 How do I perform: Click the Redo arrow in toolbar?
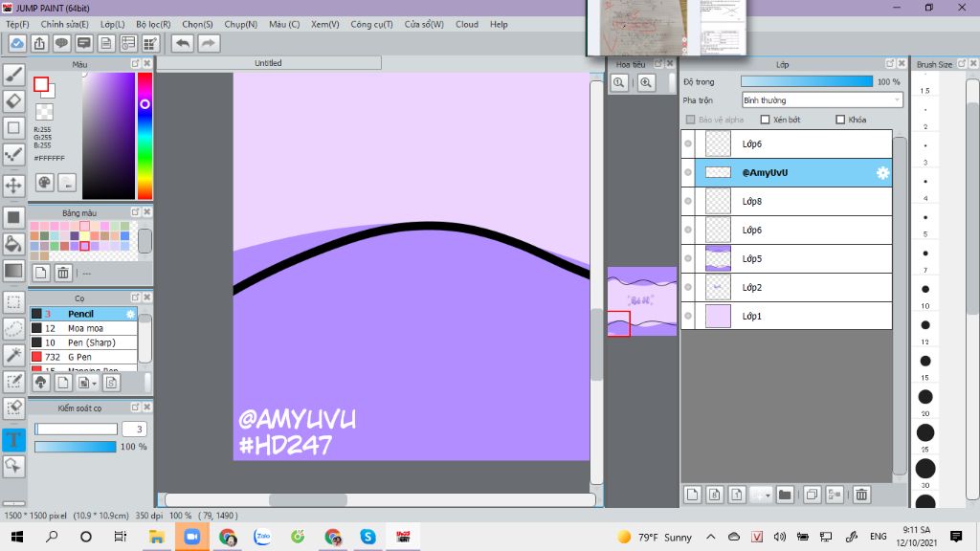[x=209, y=43]
